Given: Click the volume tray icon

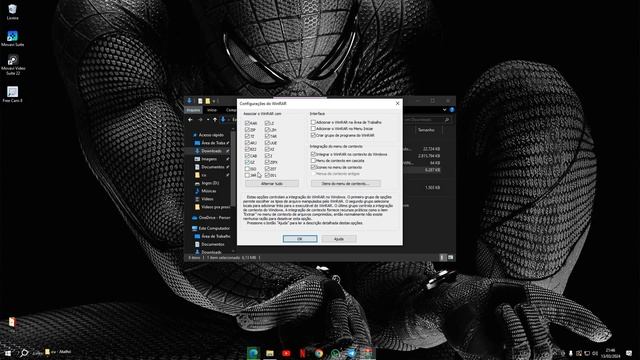Looking at the screenshot, I should pyautogui.click(x=595, y=353).
